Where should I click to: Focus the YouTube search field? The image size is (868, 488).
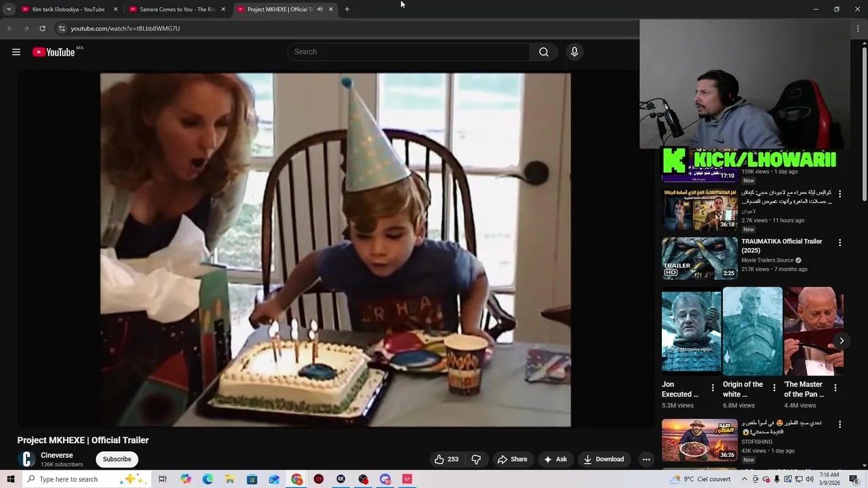point(409,52)
